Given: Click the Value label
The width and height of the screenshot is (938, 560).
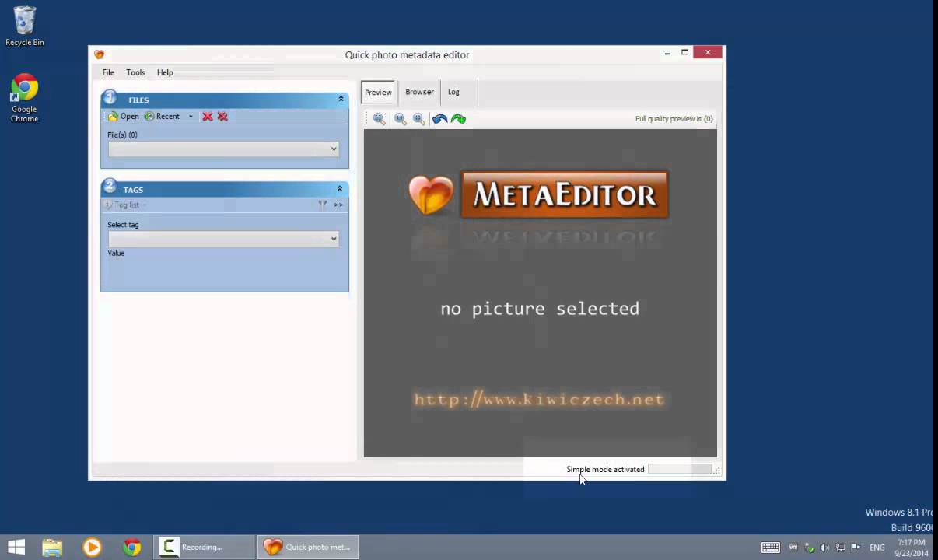Looking at the screenshot, I should coord(116,253).
